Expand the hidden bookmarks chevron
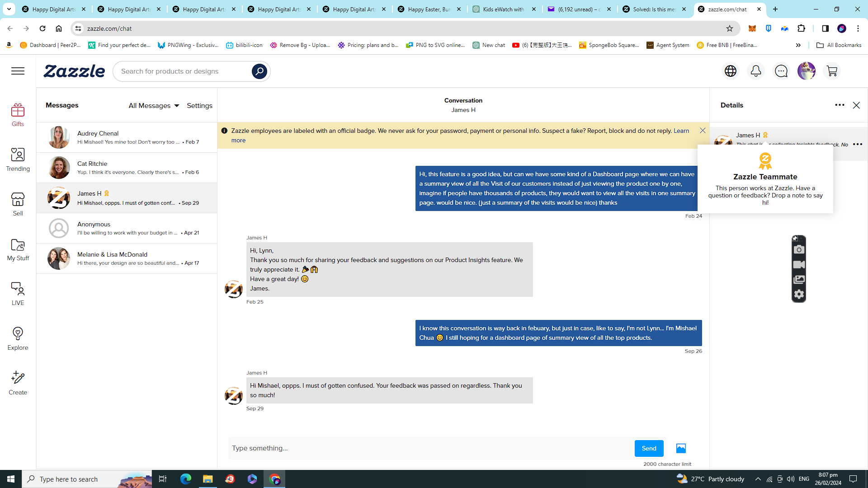The height and width of the screenshot is (488, 868). pyautogui.click(x=798, y=45)
